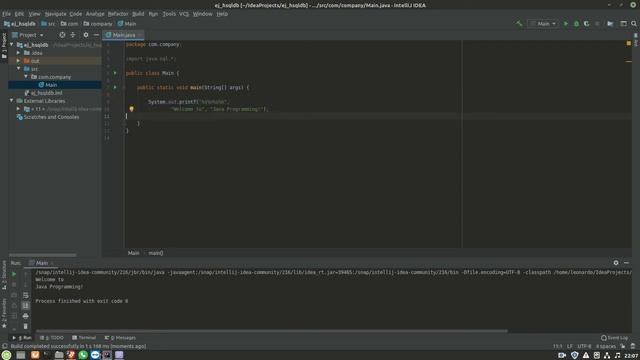Viewport: 640px width, 360px height.
Task: Run the Main configuration with green play
Action: point(566,24)
